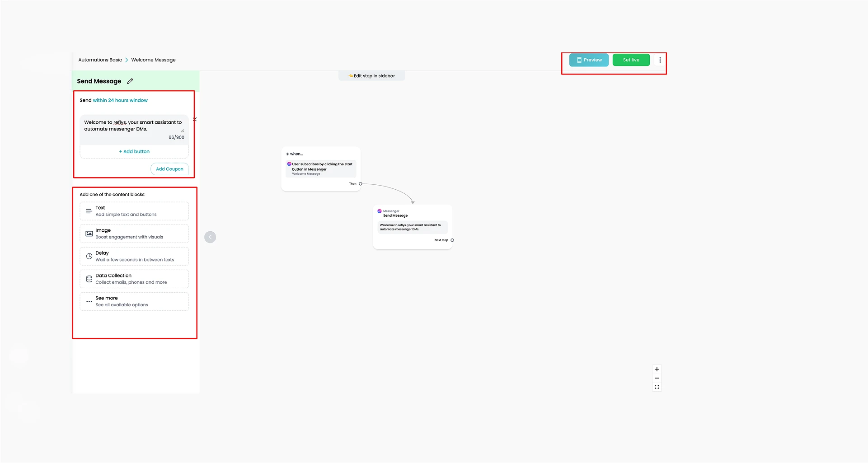Open the 'within 24 hours window' link

120,100
